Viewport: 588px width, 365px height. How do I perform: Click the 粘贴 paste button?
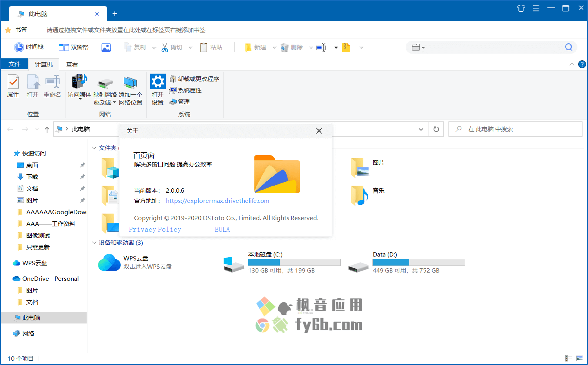coord(211,47)
